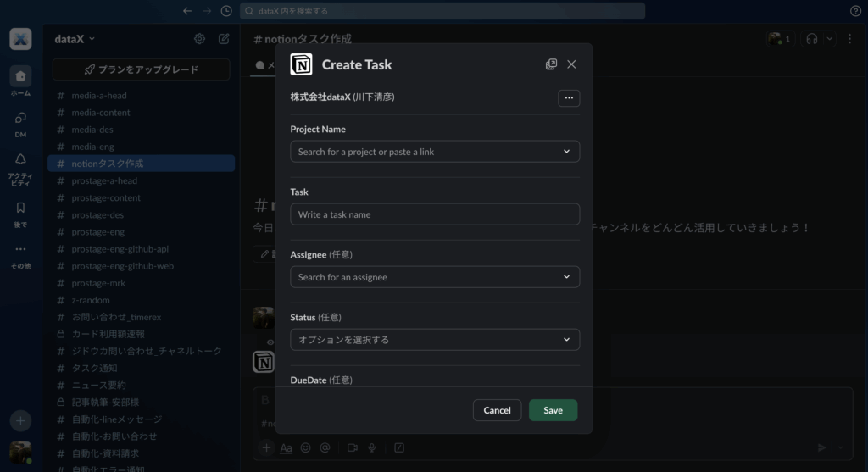Open the 自動化-お問い合わせ channel
868x472 pixels.
coord(142,436)
